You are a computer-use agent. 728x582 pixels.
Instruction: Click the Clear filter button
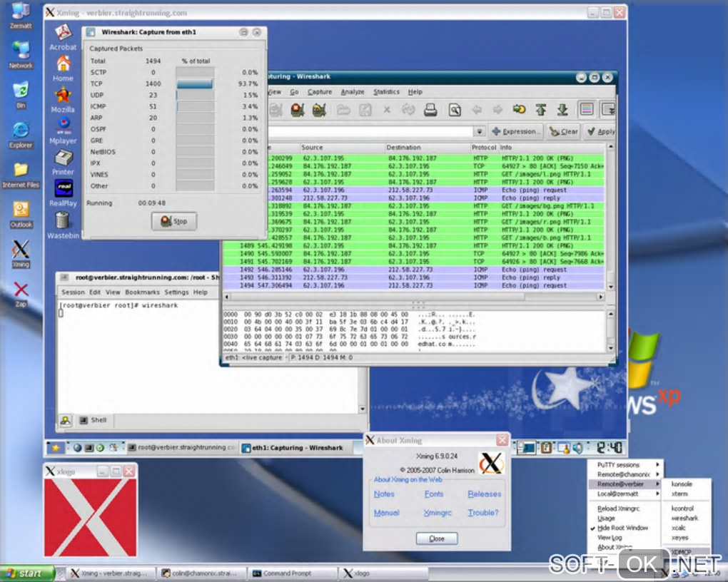[563, 132]
